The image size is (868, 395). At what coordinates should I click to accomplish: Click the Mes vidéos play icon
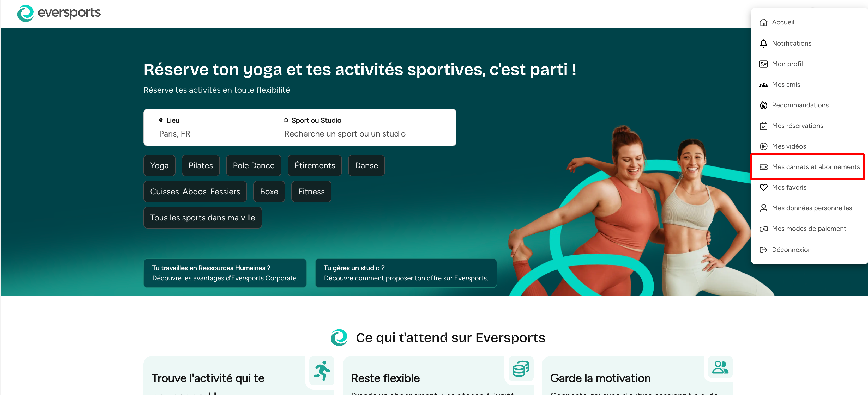point(763,146)
